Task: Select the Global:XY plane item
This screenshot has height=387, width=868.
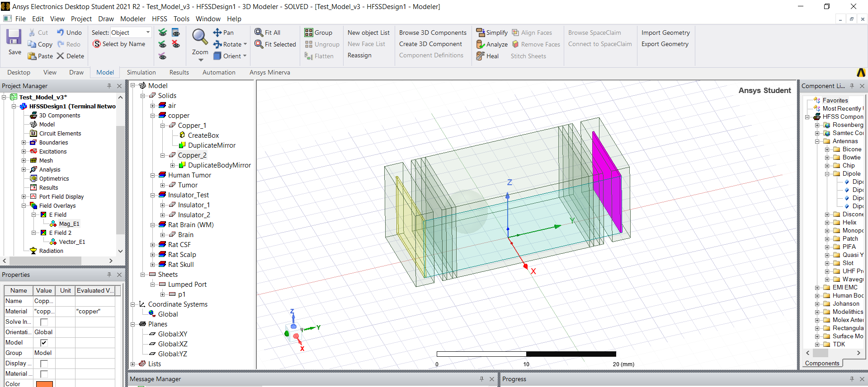Action: [173, 334]
